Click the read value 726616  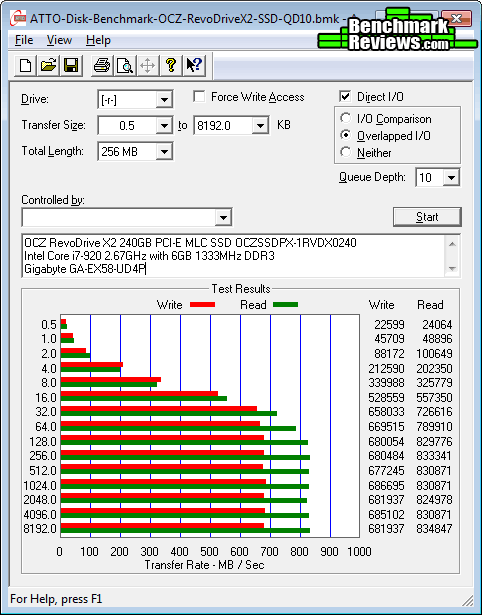pyautogui.click(x=434, y=412)
